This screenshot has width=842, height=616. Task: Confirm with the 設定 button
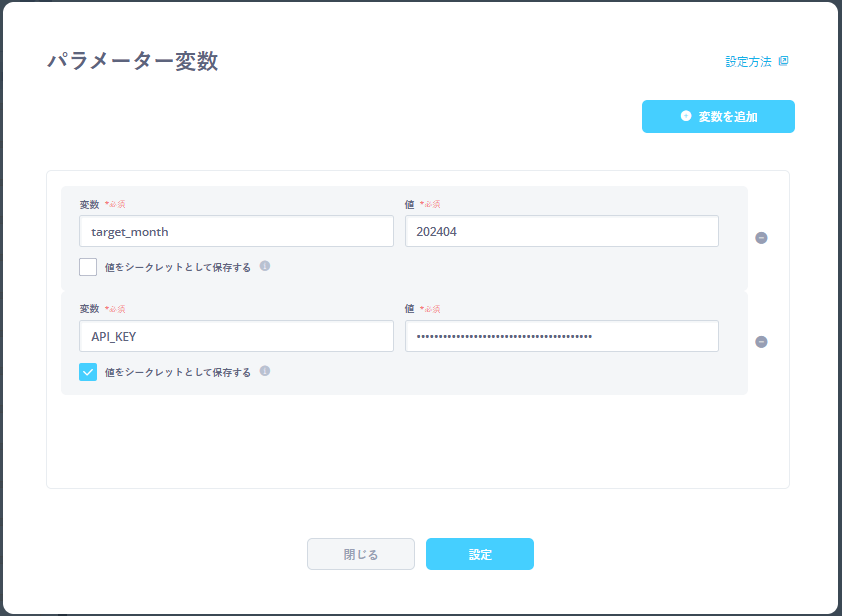[x=480, y=554]
